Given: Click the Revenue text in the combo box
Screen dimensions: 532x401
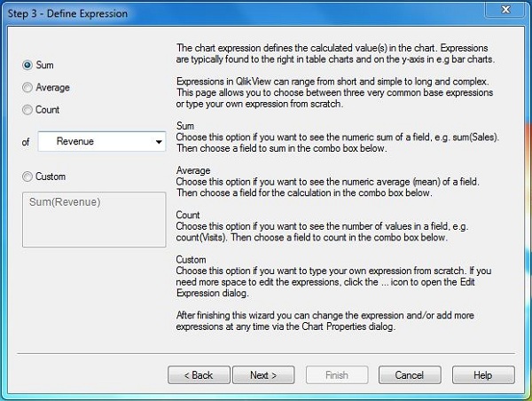Looking at the screenshot, I should pos(75,141).
